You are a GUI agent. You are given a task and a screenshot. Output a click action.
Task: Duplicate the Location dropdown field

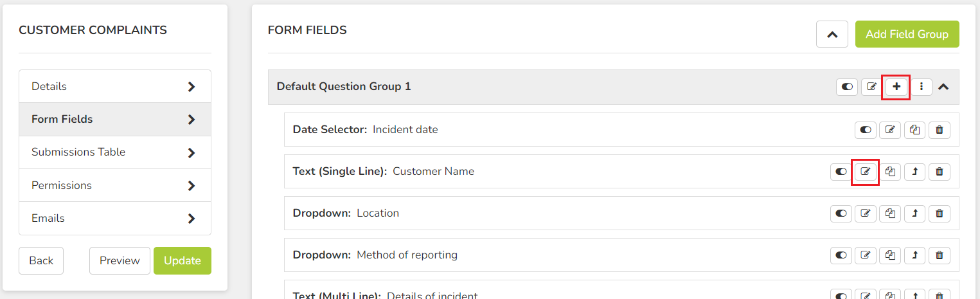[x=889, y=213]
